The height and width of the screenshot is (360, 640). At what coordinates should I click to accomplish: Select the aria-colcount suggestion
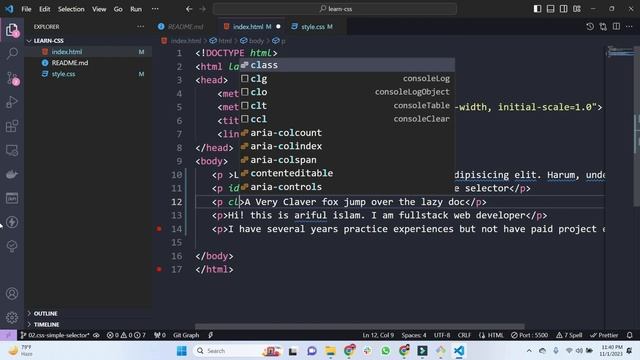(x=347, y=133)
